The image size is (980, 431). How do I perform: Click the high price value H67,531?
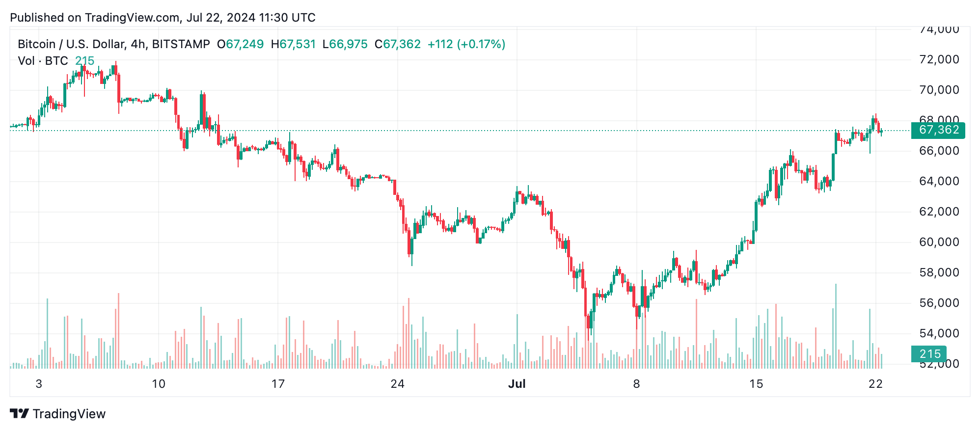pyautogui.click(x=293, y=44)
